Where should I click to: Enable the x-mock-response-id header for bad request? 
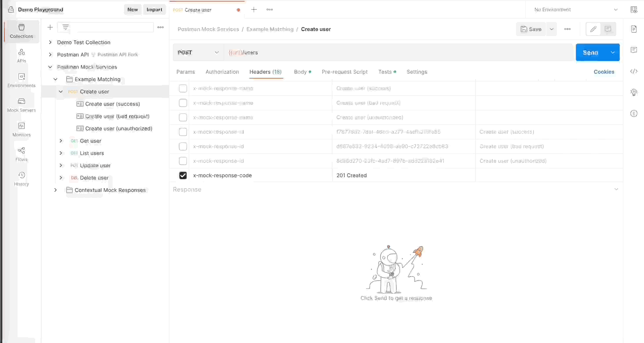point(183,146)
